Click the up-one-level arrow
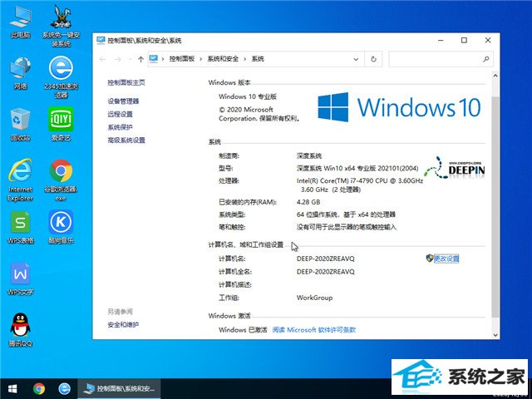This screenshot has height=399, width=532. pyautogui.click(x=140, y=59)
